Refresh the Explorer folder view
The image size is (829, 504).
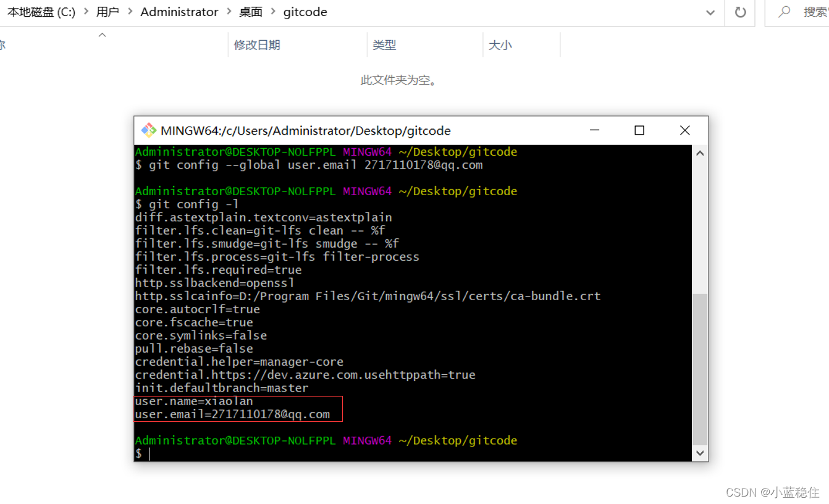(x=740, y=12)
